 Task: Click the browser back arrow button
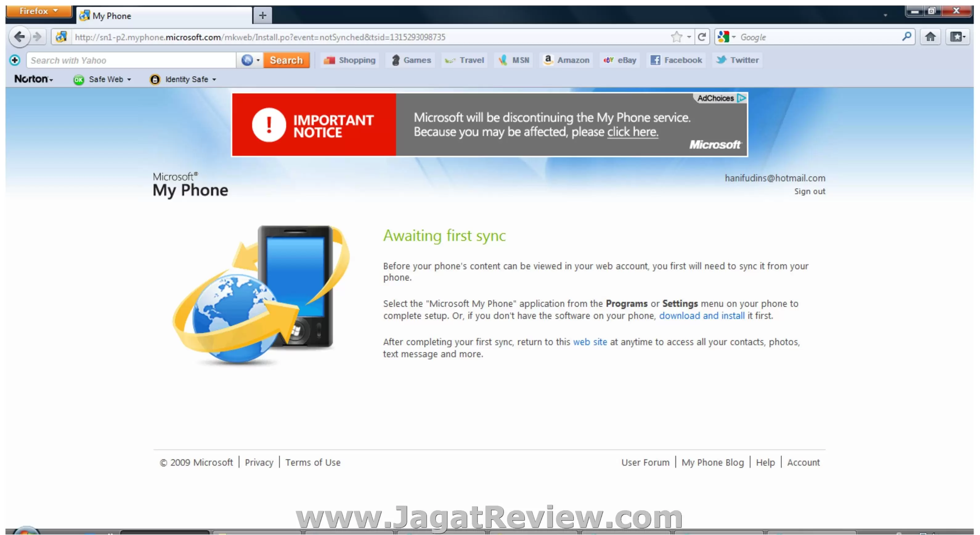[19, 37]
